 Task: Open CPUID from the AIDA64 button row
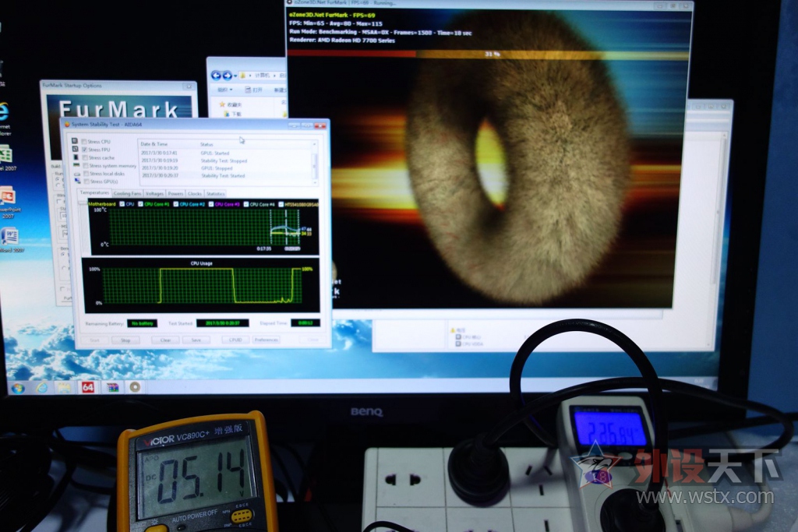pyautogui.click(x=235, y=340)
